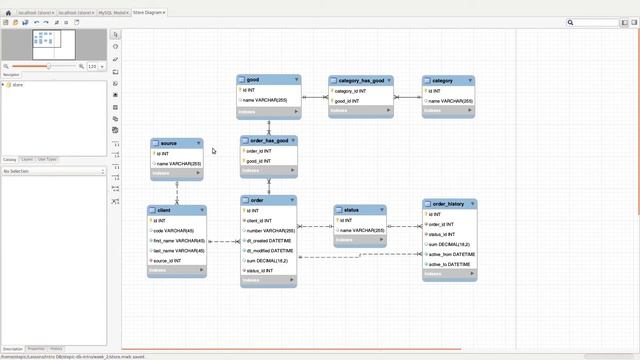Expand the store schema tree node

click(x=3, y=85)
